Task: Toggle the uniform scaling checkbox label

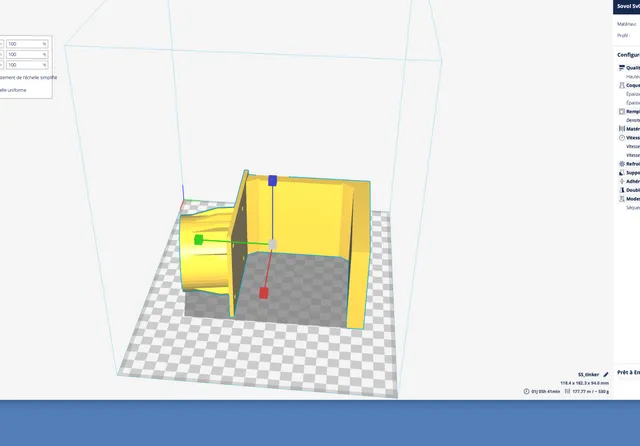Action: pos(13,90)
